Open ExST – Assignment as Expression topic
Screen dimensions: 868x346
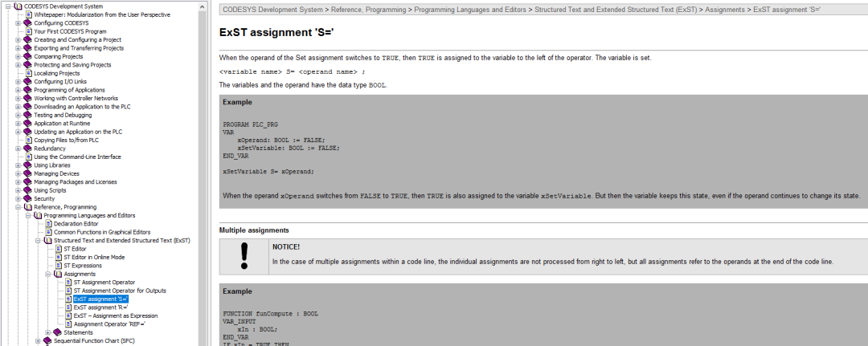point(116,315)
